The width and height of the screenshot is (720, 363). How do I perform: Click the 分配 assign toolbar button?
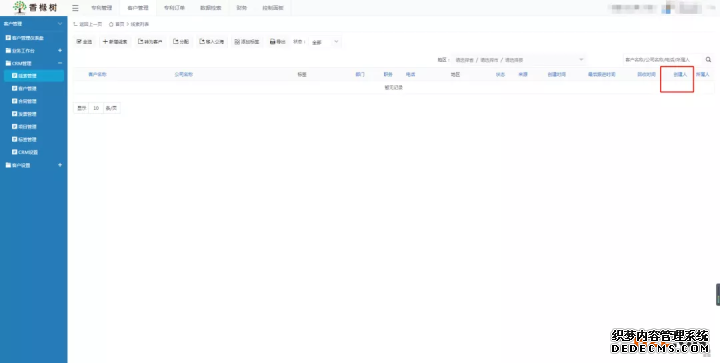pyautogui.click(x=181, y=42)
